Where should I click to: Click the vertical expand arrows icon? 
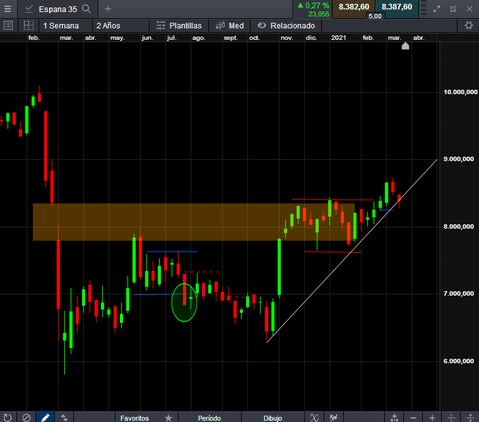click(470, 417)
